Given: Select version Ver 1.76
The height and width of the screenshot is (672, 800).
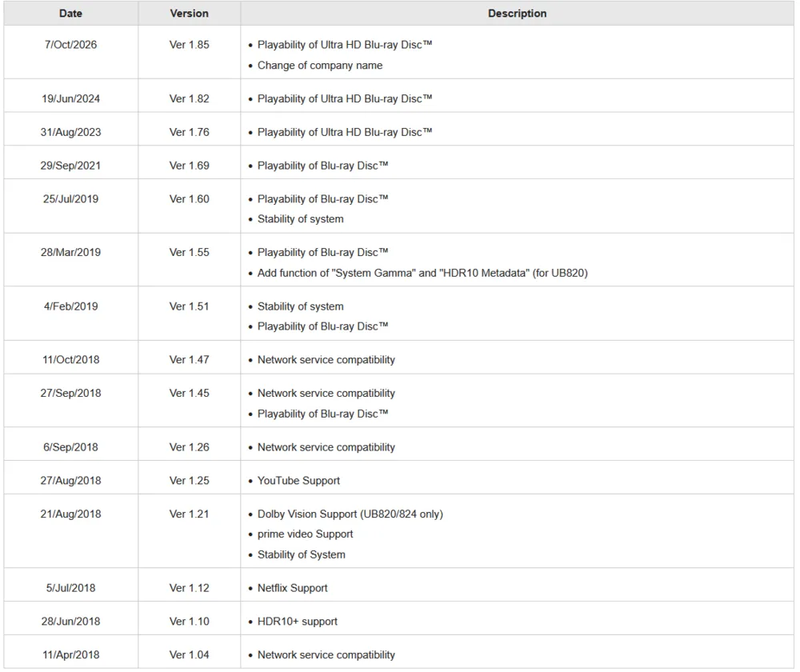Looking at the screenshot, I should 190,132.
